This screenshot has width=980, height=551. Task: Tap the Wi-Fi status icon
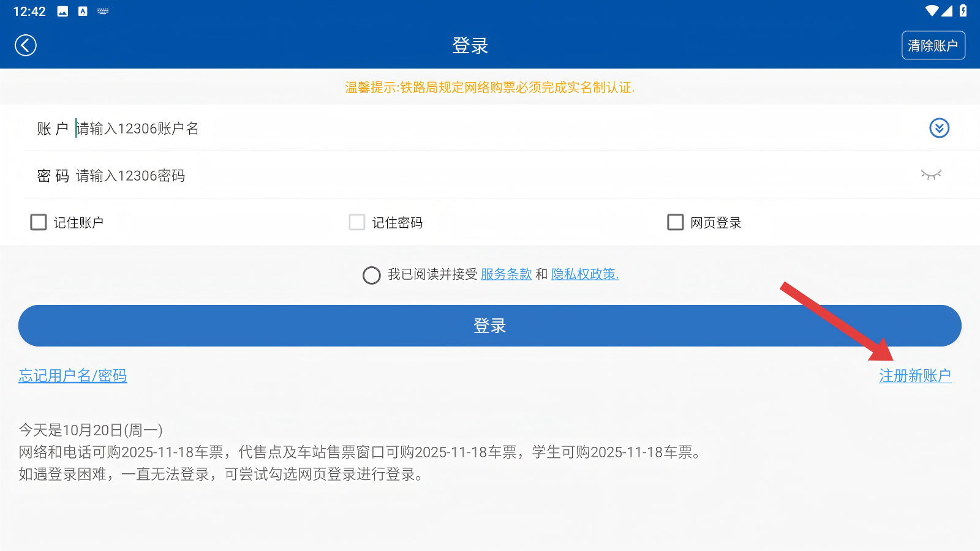932,10
